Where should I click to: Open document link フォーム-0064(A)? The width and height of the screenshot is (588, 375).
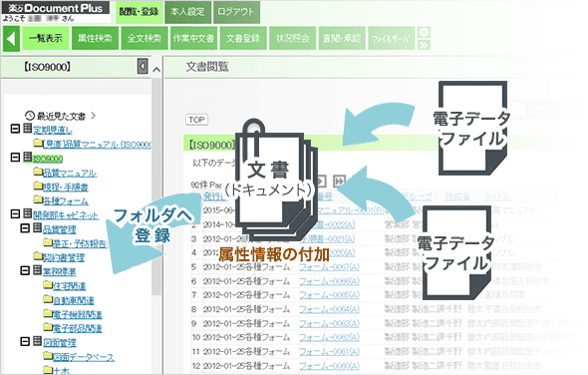tap(329, 309)
